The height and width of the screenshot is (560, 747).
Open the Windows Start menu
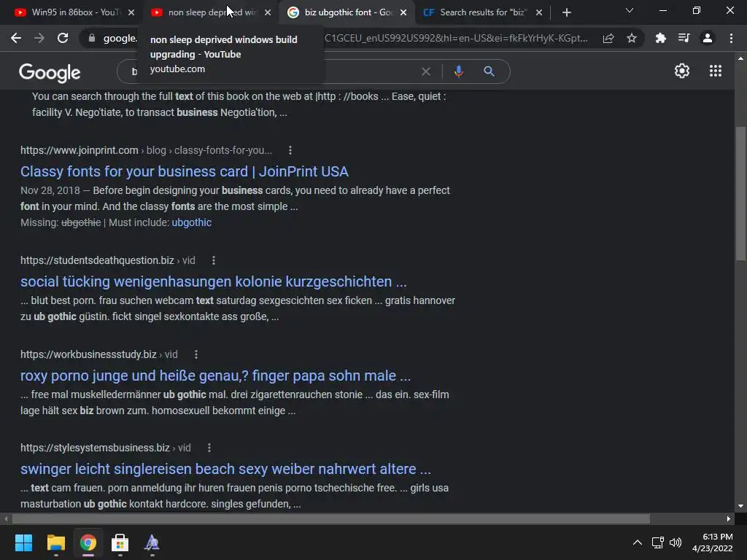coord(23,542)
